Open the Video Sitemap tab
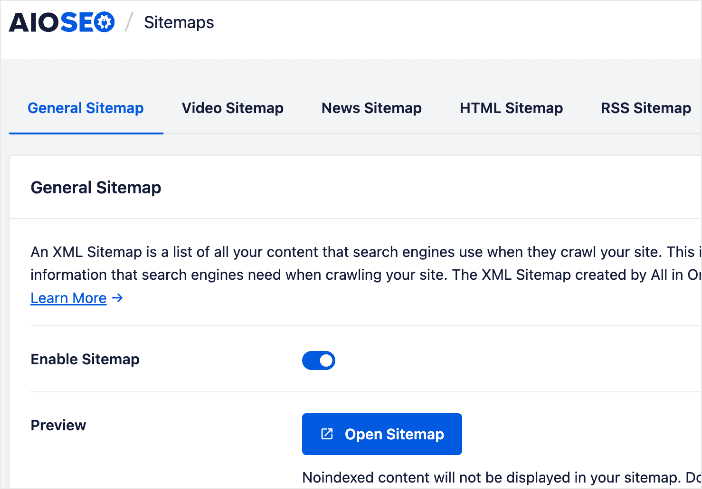The width and height of the screenshot is (702, 489). coord(232,108)
